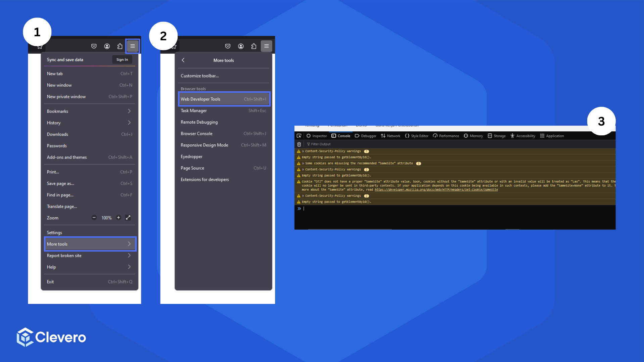Open the Inspector tab
Image resolution: width=644 pixels, height=362 pixels.
[x=317, y=136]
